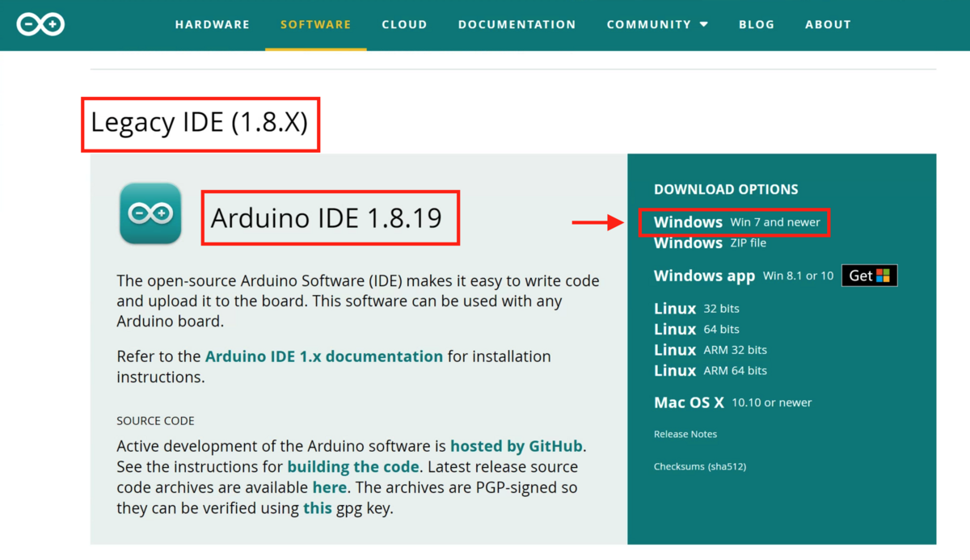The height and width of the screenshot is (560, 970).
Task: Open the Release Notes link
Action: click(685, 434)
